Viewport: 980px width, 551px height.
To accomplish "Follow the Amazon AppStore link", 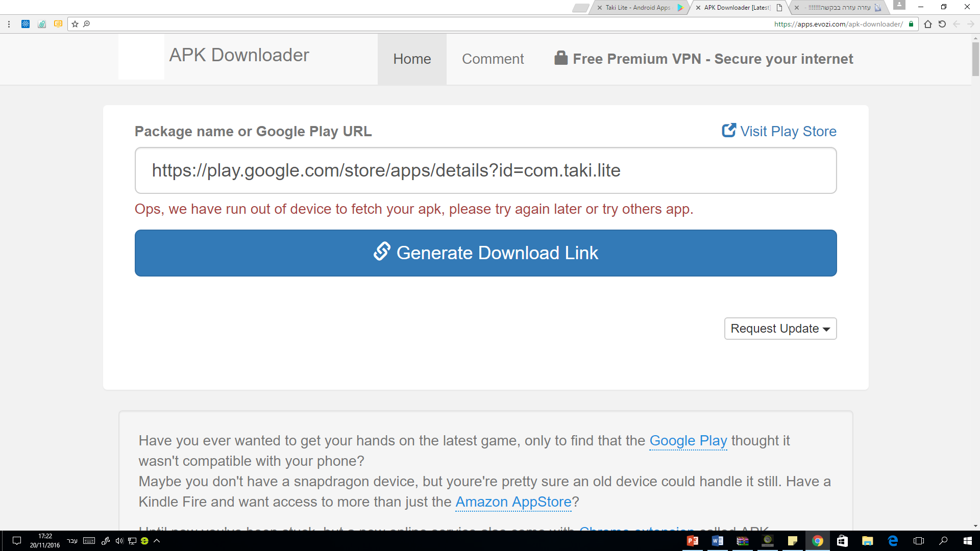I will [513, 502].
